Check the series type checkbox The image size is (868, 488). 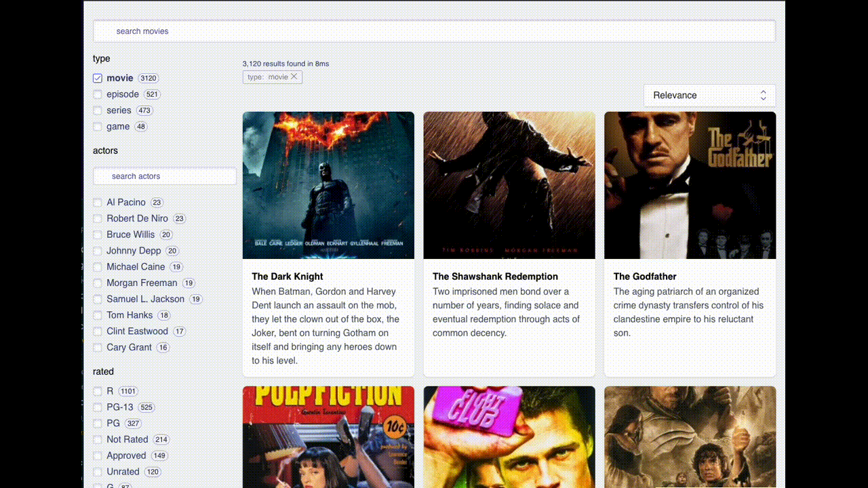pyautogui.click(x=98, y=110)
